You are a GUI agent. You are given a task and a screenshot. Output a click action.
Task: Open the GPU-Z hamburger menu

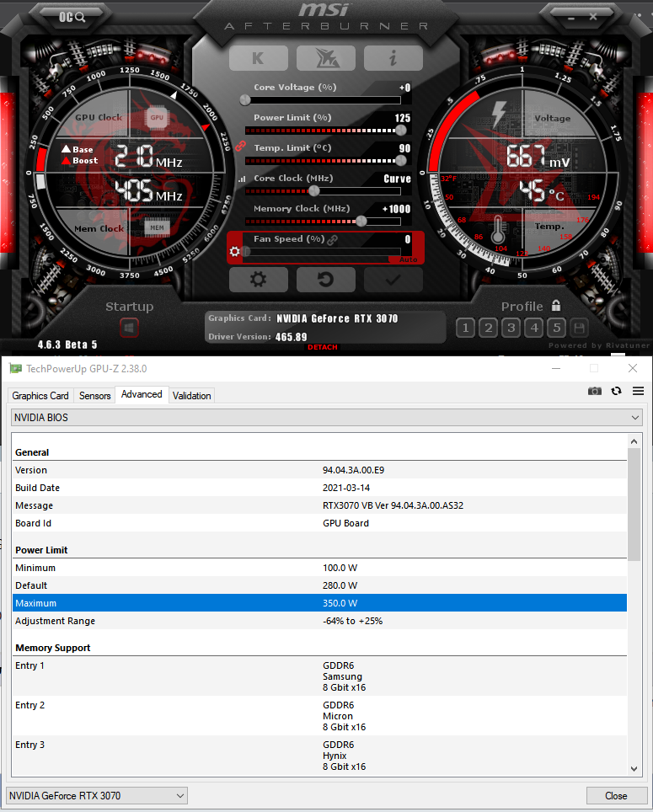638,391
